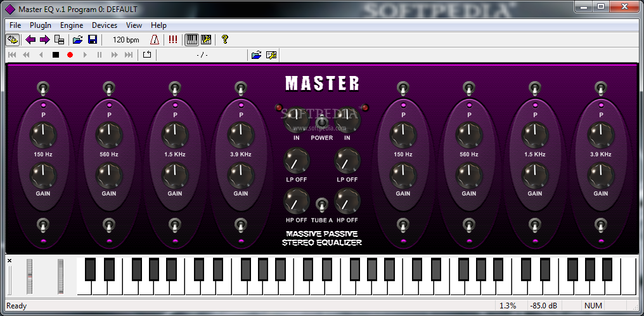644x316 pixels.
Task: Click the red panic exclamation marks icon
Action: coord(173,40)
